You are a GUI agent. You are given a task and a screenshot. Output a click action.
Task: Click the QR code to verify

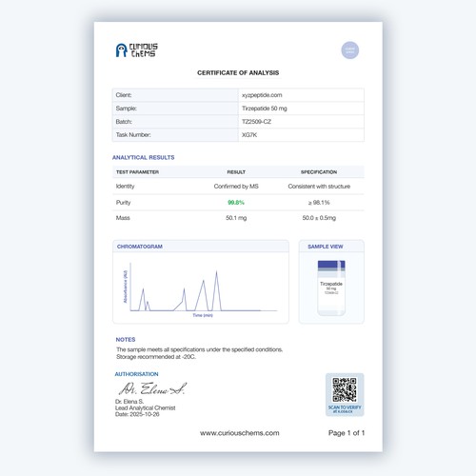tap(345, 389)
